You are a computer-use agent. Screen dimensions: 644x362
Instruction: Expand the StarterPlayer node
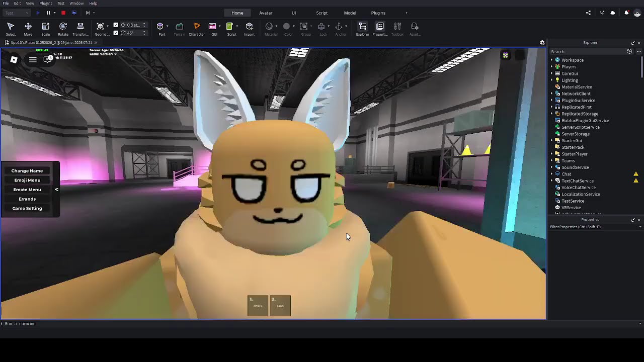551,154
